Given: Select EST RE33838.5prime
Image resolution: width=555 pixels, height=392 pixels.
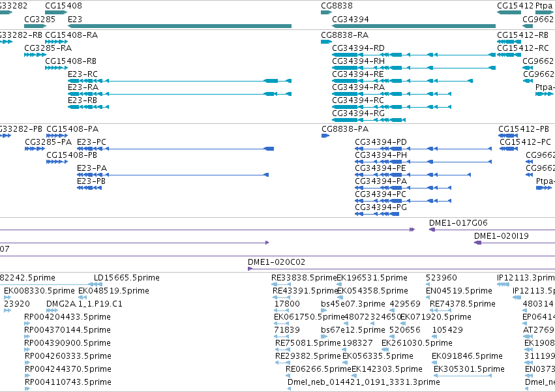Looking at the screenshot, I should (x=304, y=278).
